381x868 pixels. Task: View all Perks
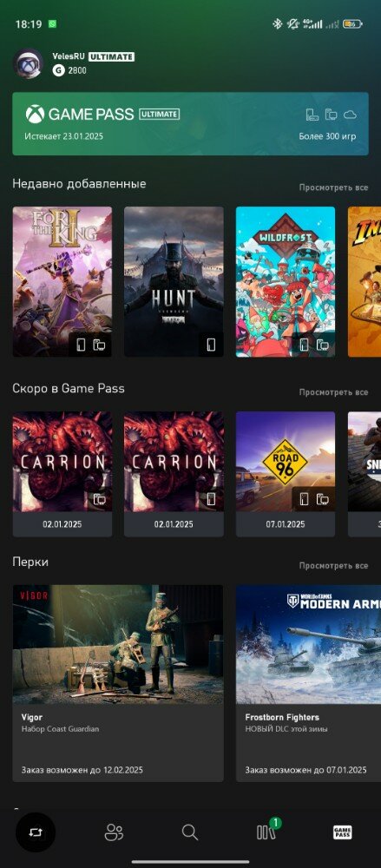pyautogui.click(x=333, y=566)
